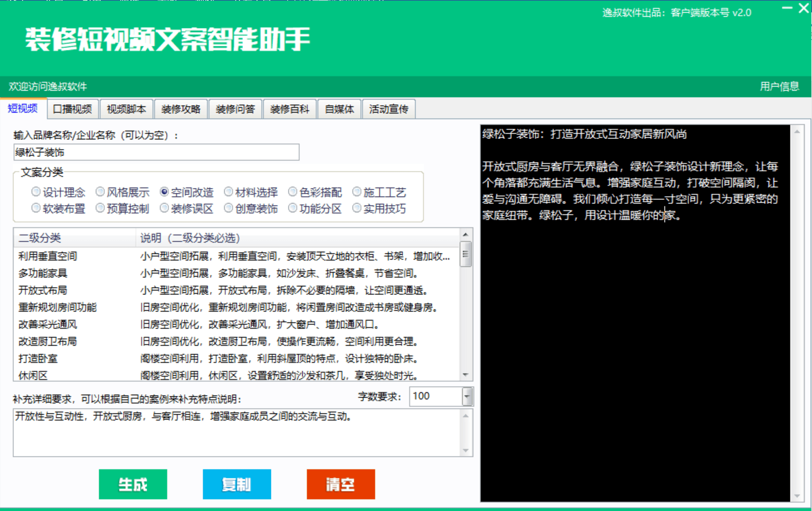
Task: Click the brand name input field
Action: [x=156, y=152]
